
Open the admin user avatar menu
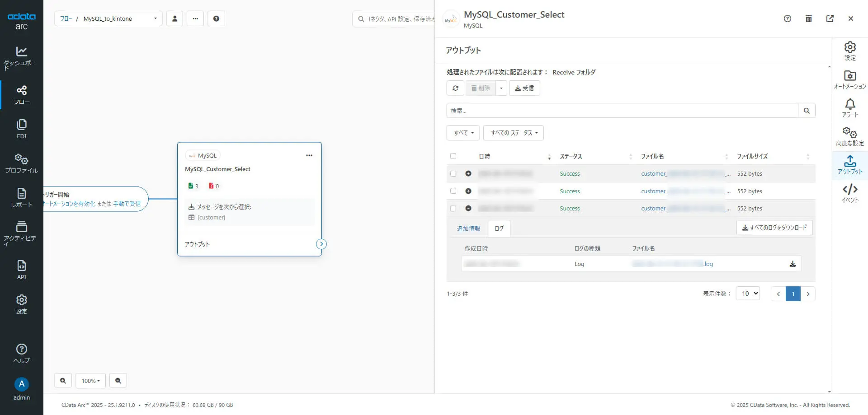click(21, 388)
